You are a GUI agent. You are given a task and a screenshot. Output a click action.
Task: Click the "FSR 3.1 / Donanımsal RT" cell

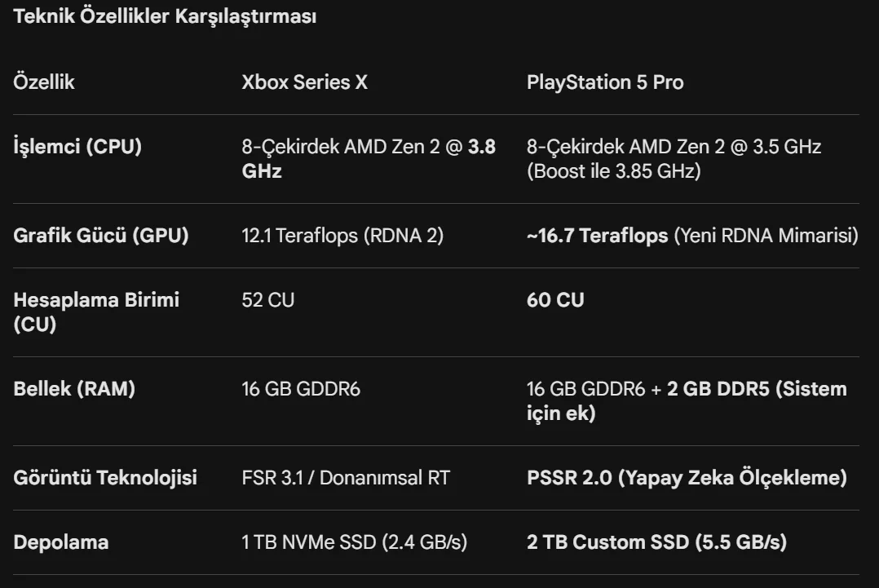(345, 478)
